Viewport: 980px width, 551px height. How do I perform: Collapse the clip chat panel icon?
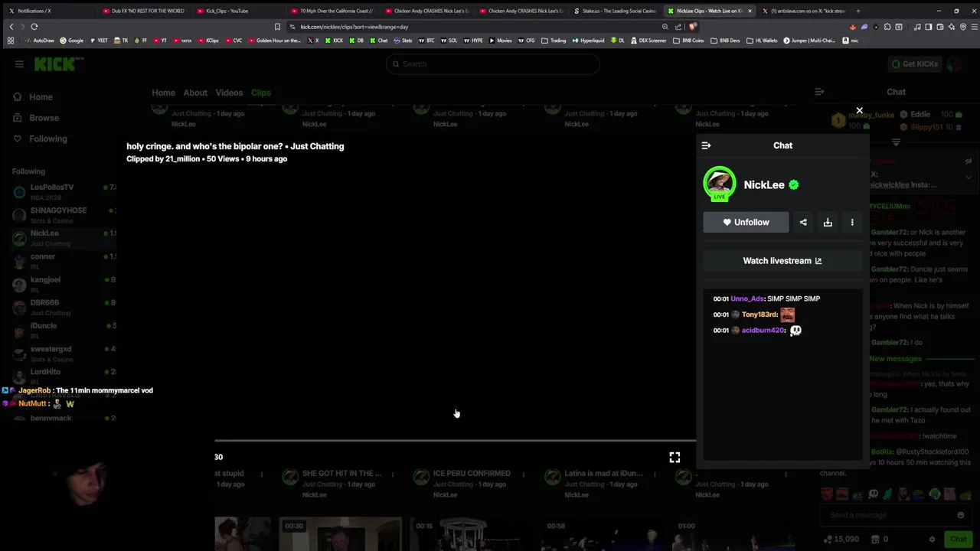tap(706, 145)
